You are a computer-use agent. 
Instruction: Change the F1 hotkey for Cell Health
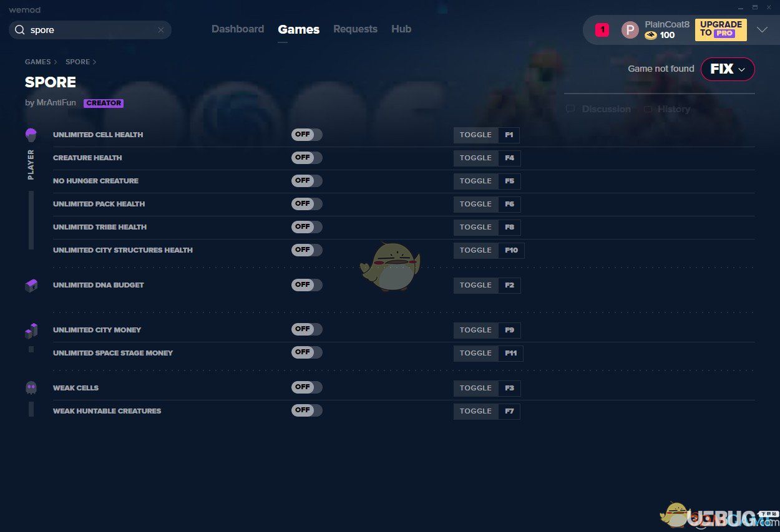click(x=509, y=135)
